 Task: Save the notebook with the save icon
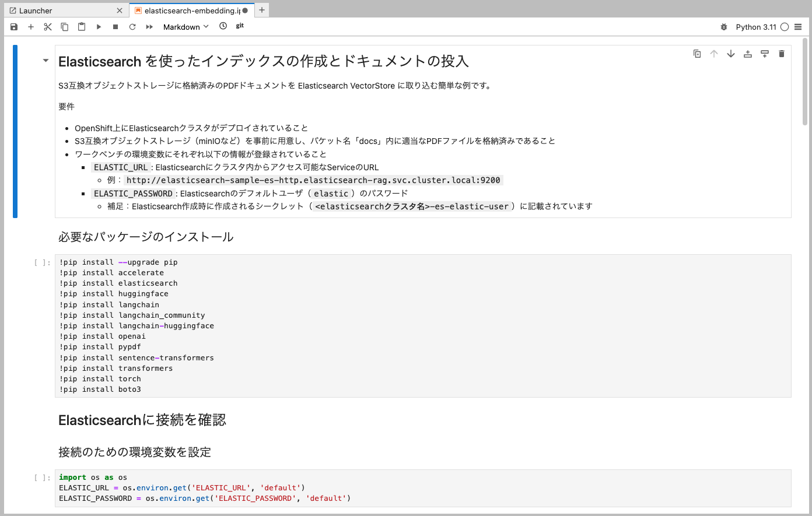(14, 27)
